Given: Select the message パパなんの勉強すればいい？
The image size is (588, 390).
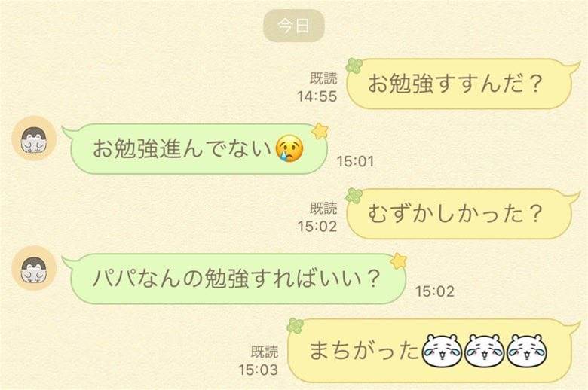Looking at the screenshot, I should coord(236,279).
